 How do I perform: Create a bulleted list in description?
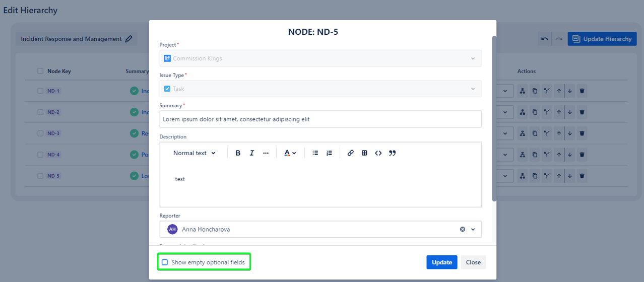(x=315, y=153)
